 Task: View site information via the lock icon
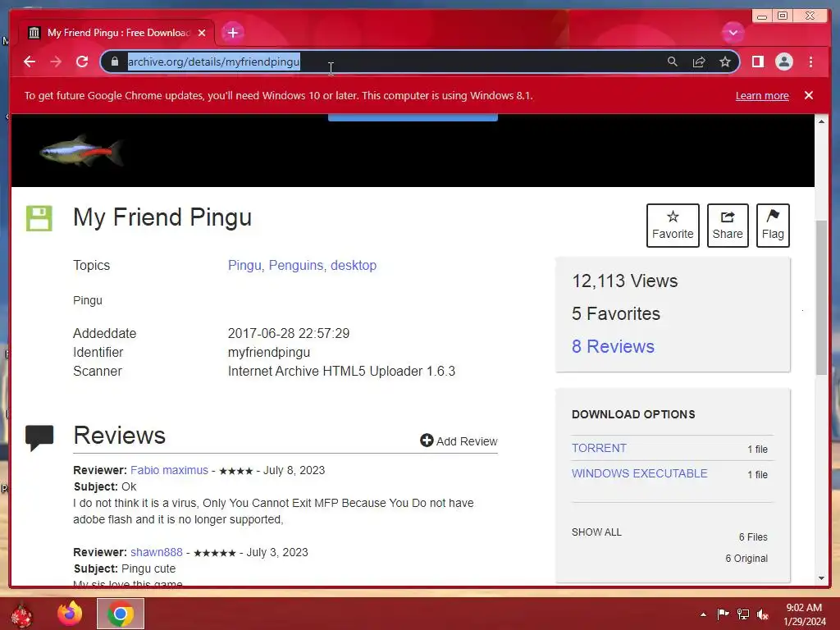[115, 62]
